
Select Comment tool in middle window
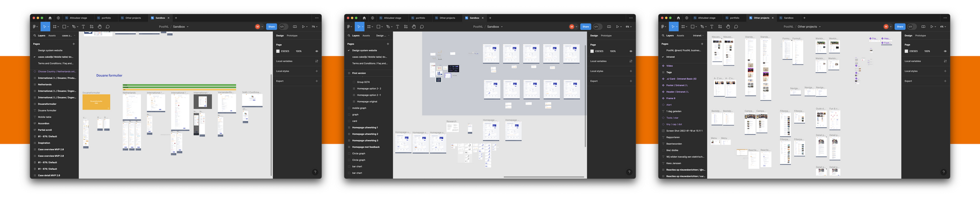point(422,27)
